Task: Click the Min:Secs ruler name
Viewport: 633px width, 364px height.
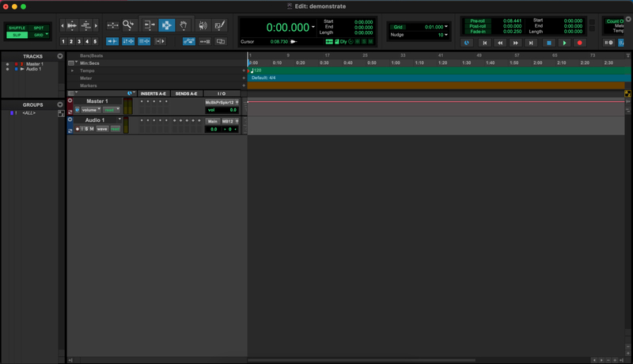Action: pyautogui.click(x=89, y=63)
